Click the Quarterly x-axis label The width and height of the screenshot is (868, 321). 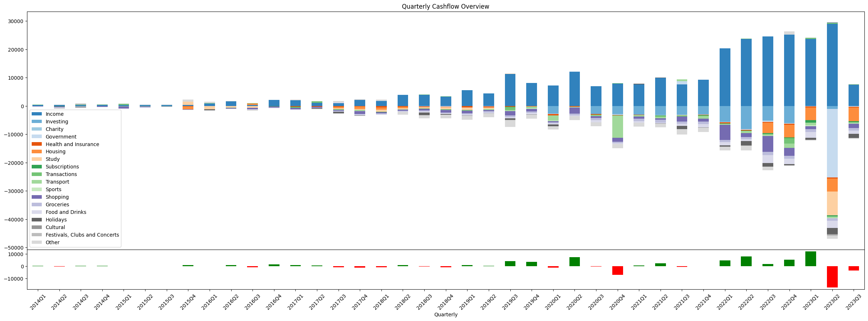(x=446, y=315)
